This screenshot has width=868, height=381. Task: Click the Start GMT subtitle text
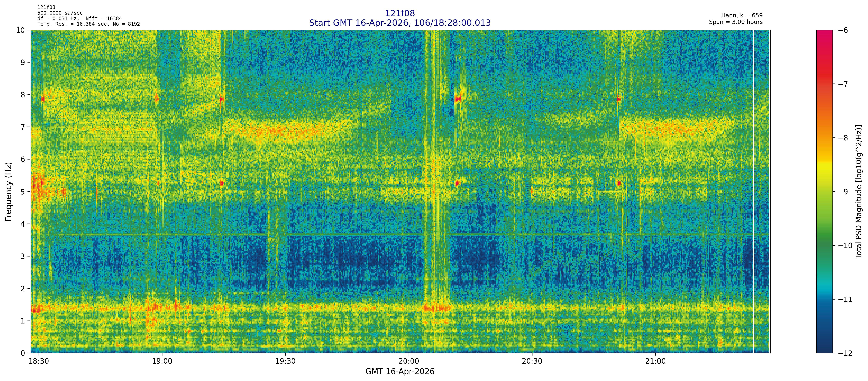[400, 23]
